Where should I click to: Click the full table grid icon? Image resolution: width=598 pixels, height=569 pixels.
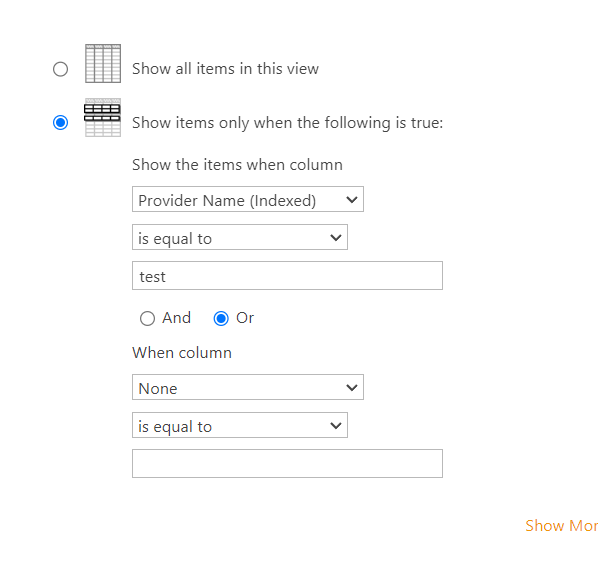(103, 63)
